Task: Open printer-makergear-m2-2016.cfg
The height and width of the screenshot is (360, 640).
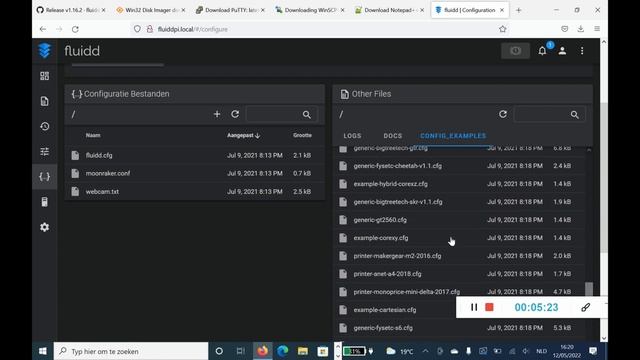Action: click(x=459, y=256)
